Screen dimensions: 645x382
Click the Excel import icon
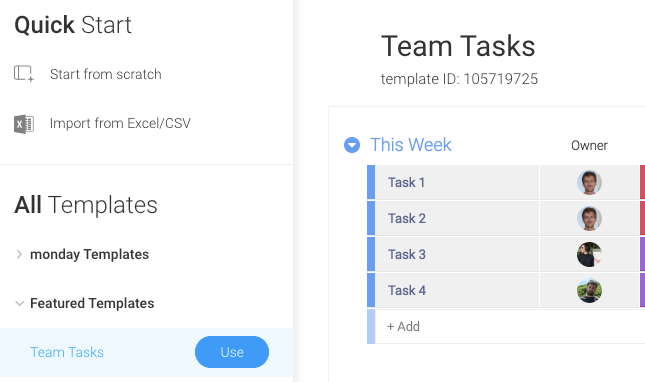pyautogui.click(x=24, y=124)
